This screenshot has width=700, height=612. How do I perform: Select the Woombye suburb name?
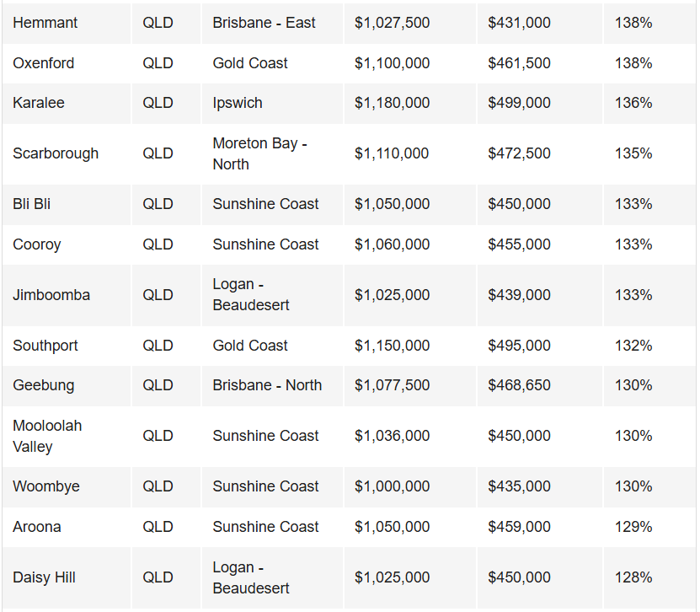[46, 486]
